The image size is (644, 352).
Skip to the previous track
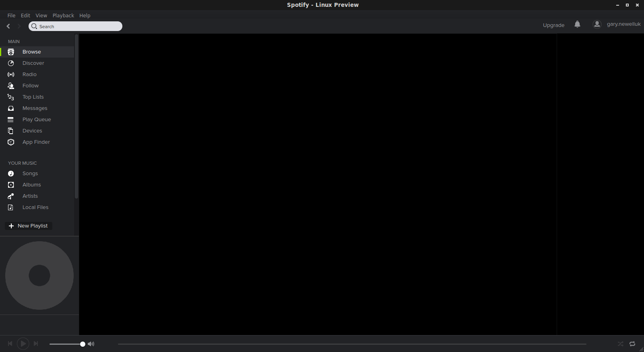click(10, 344)
